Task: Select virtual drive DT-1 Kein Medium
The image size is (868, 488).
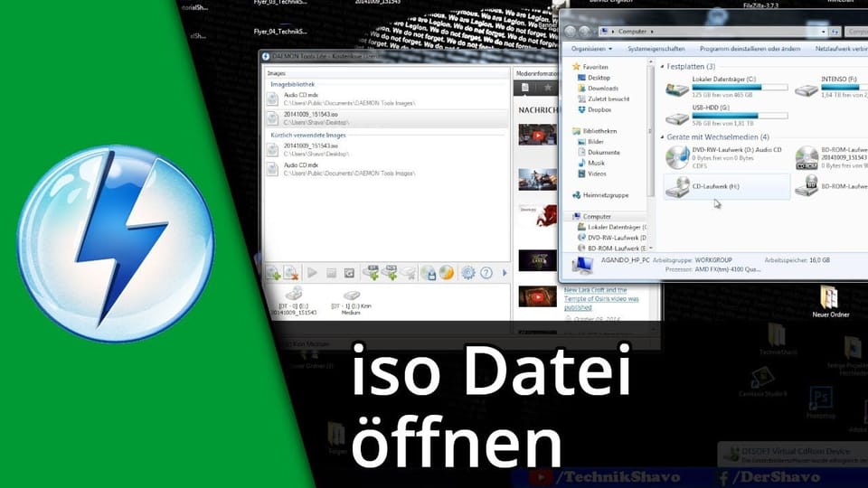Action: [351, 302]
